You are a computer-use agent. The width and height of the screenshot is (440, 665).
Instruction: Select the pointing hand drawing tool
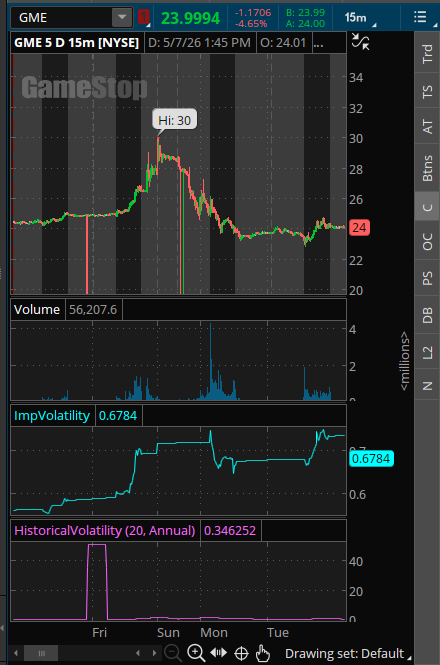click(263, 653)
